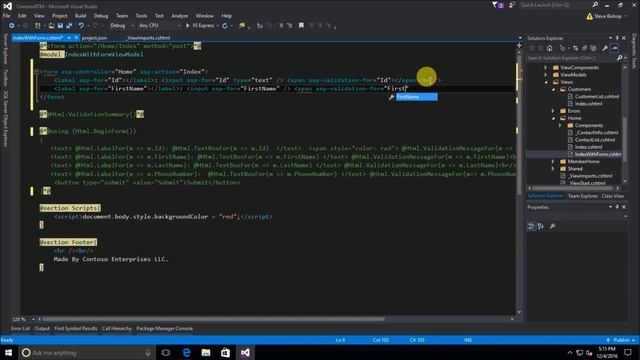This screenshot has width=640, height=360.
Task: Expand the ViewModels folder
Action: tap(546, 75)
